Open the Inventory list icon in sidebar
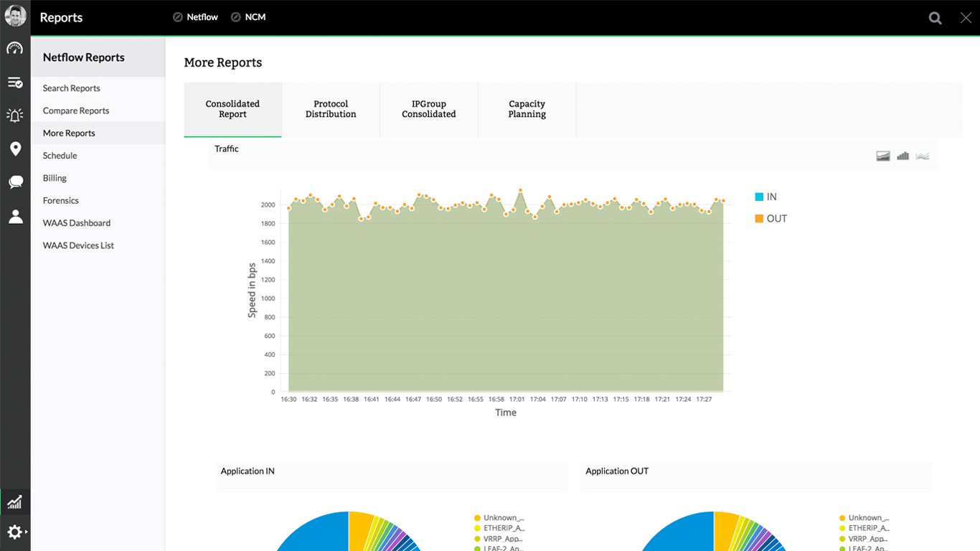980x551 pixels. click(x=15, y=83)
